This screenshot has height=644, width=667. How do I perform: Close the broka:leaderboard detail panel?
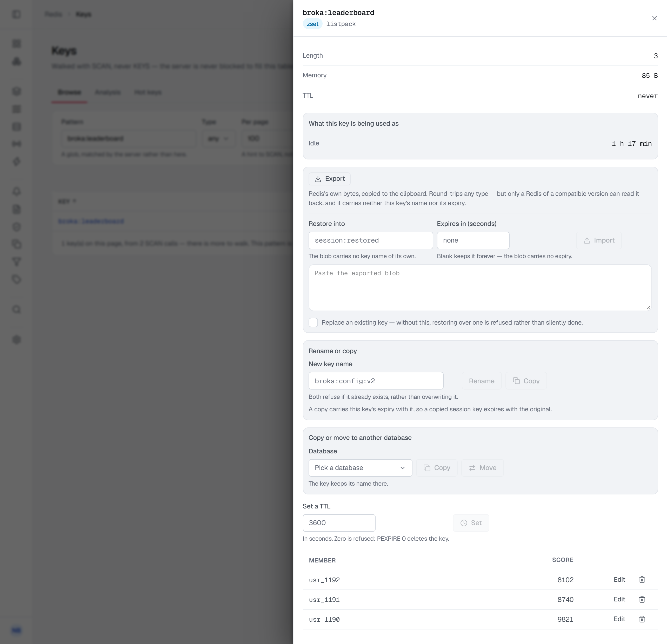coord(654,18)
